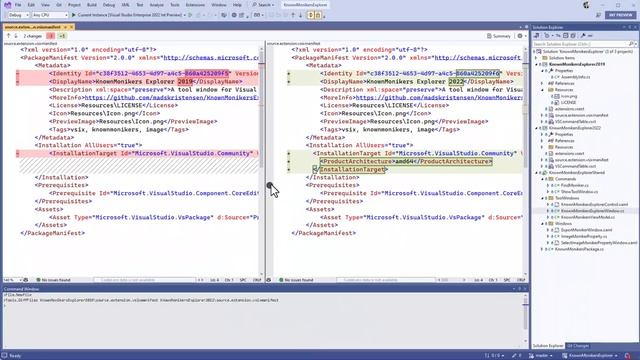Click the red removed lines badge
Image resolution: width=640 pixels, height=360 pixels.
[50, 36]
